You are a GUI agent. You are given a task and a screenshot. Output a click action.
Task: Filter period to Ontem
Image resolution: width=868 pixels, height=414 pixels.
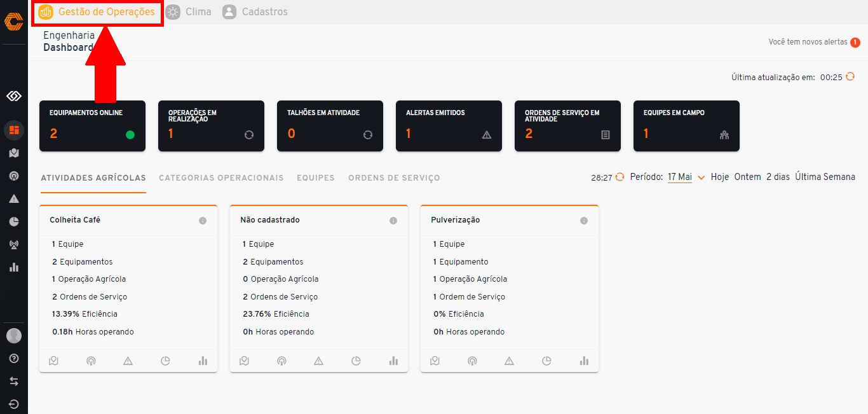coord(747,177)
